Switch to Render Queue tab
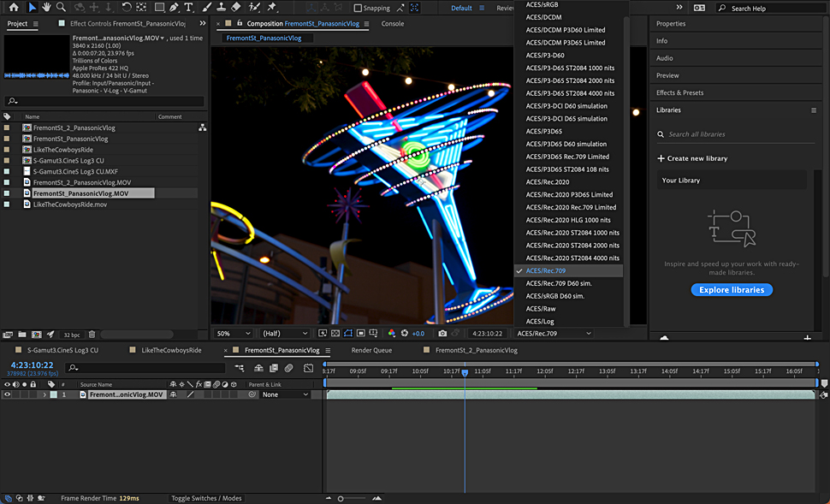The height and width of the screenshot is (504, 830). [x=371, y=350]
